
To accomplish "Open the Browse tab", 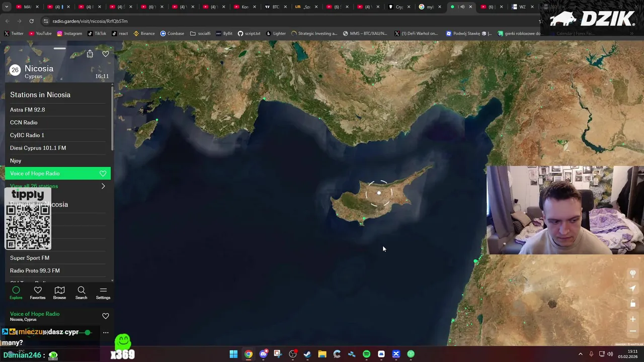I will click(x=59, y=293).
